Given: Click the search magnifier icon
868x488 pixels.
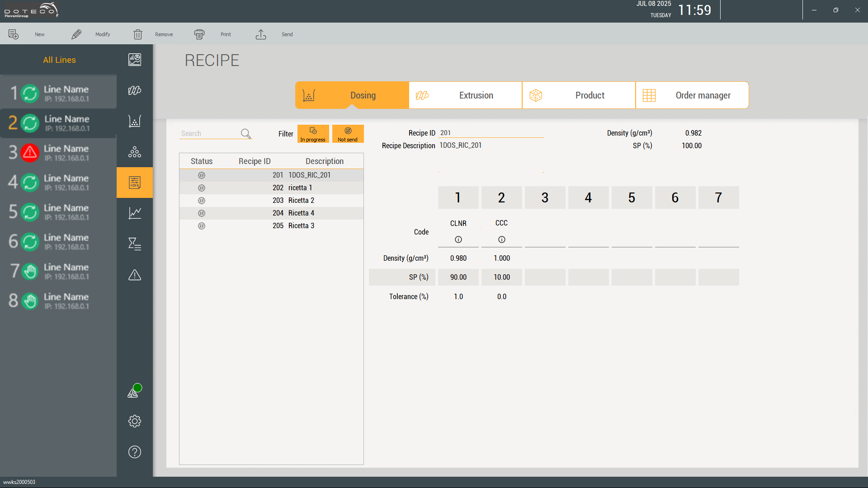Looking at the screenshot, I should [x=246, y=133].
